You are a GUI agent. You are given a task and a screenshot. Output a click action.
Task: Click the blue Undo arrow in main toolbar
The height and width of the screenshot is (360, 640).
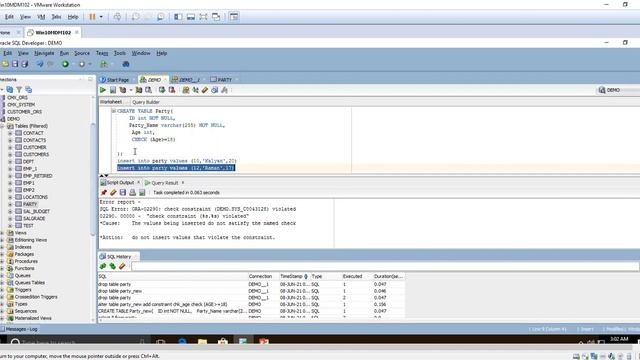(40, 64)
